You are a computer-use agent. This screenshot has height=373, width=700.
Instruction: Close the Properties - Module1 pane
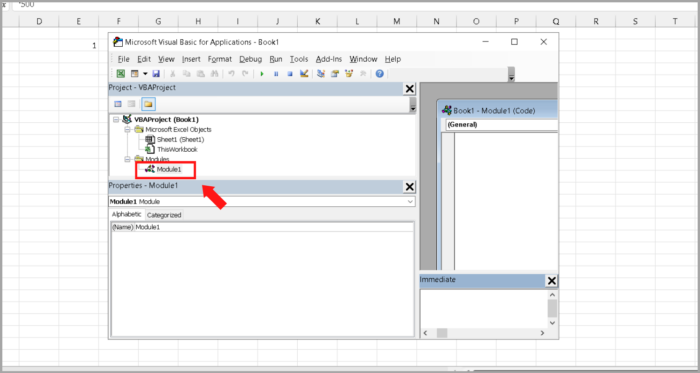coord(409,186)
